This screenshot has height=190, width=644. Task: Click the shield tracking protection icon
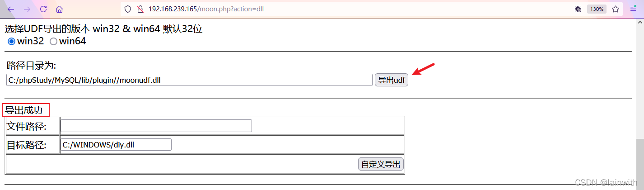point(128,9)
